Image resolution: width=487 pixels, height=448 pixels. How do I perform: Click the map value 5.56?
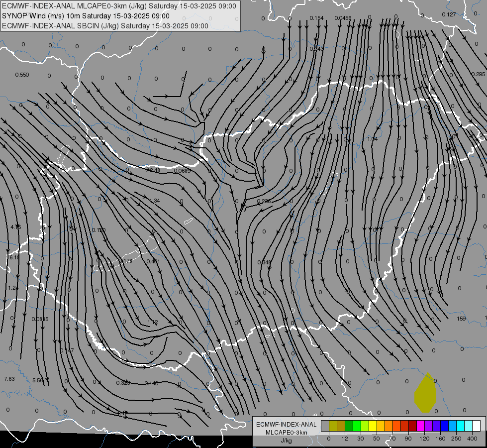38,380
